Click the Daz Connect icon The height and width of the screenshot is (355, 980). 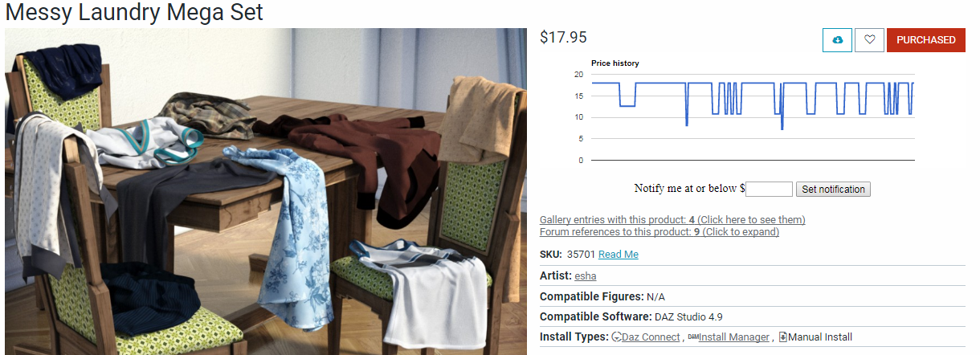point(617,337)
